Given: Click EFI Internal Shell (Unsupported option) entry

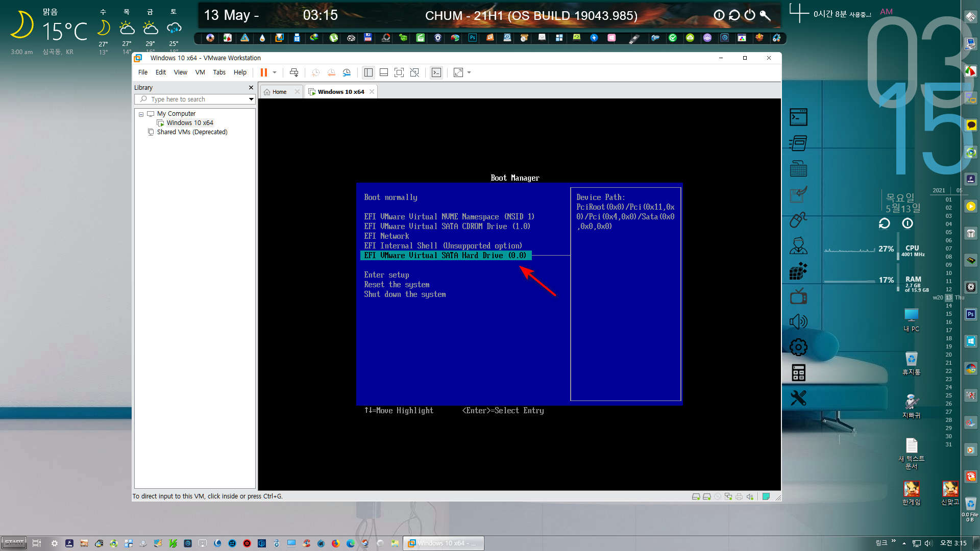Looking at the screenshot, I should click(443, 246).
